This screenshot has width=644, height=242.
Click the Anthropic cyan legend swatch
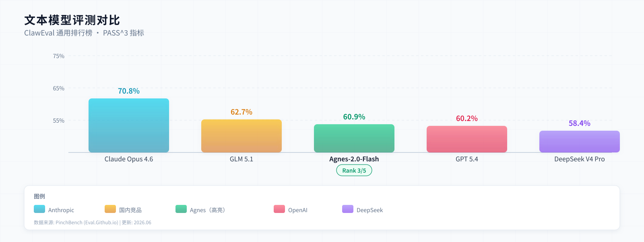[x=39, y=209]
